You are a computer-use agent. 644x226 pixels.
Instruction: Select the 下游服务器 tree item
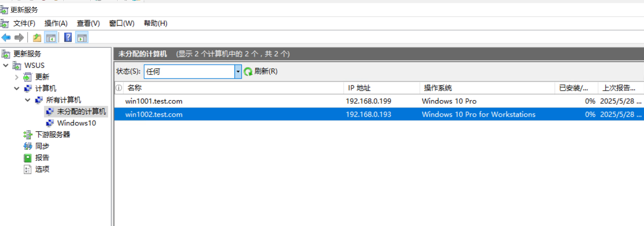click(x=53, y=135)
